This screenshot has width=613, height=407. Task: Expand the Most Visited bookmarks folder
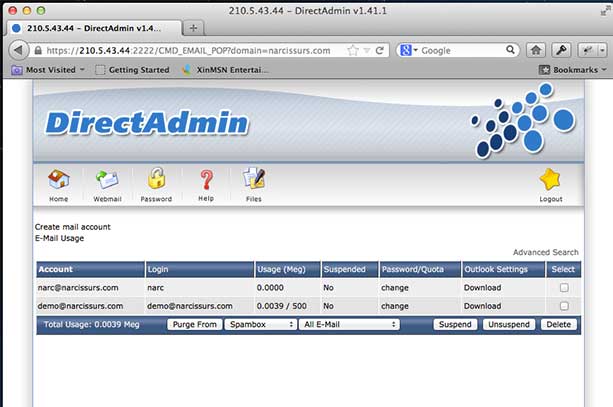(x=48, y=70)
